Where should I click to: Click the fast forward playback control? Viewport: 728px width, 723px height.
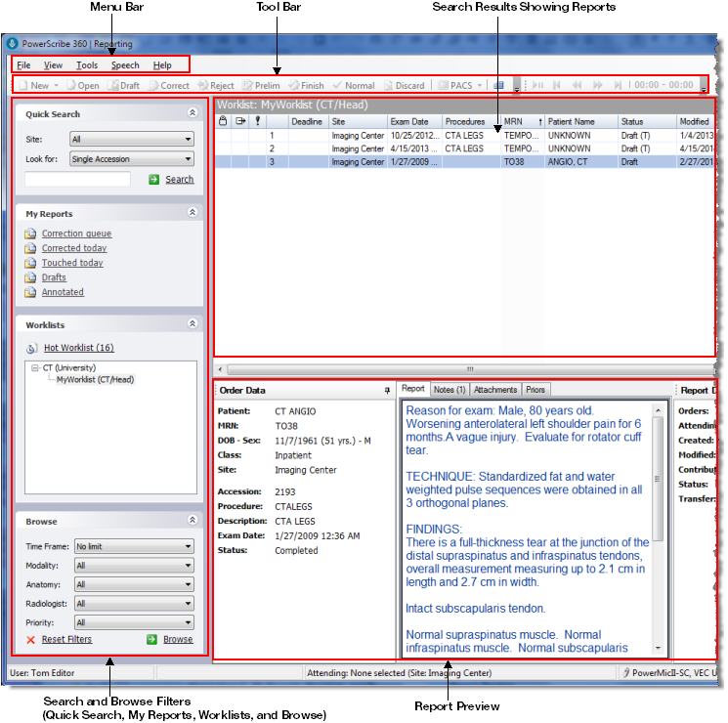(x=597, y=85)
